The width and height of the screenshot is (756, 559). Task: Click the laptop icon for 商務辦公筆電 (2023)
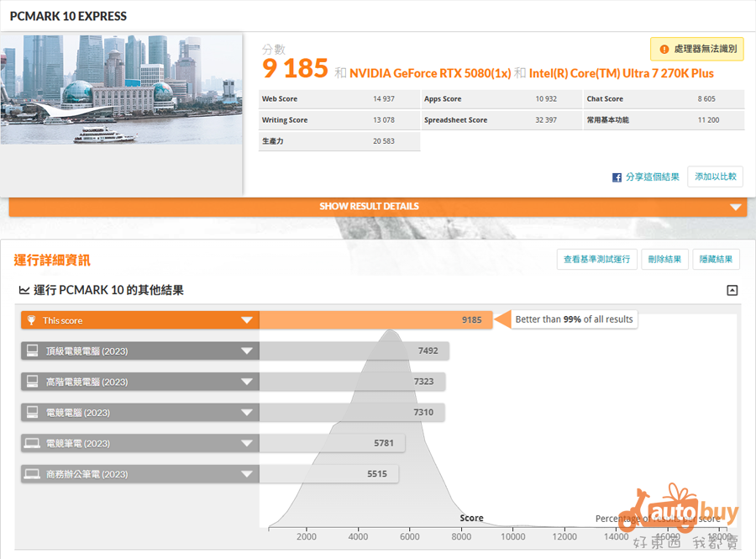coord(33,474)
